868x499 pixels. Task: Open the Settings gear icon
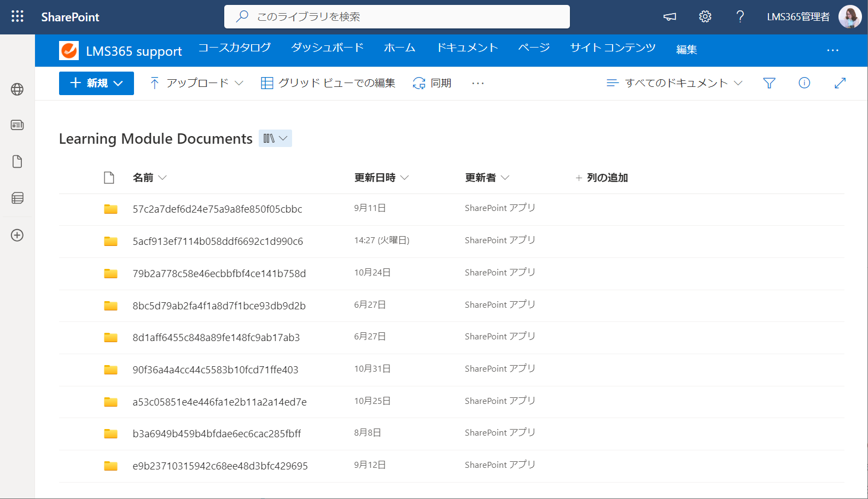[705, 16]
